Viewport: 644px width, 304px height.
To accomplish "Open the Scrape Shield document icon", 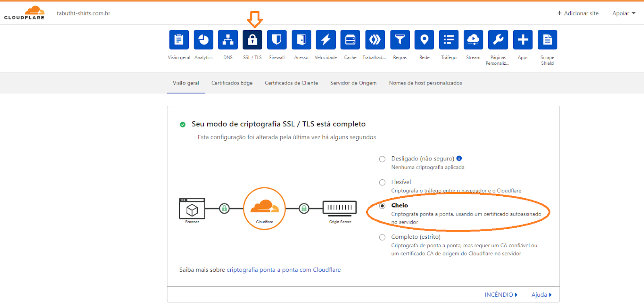I will [x=547, y=40].
